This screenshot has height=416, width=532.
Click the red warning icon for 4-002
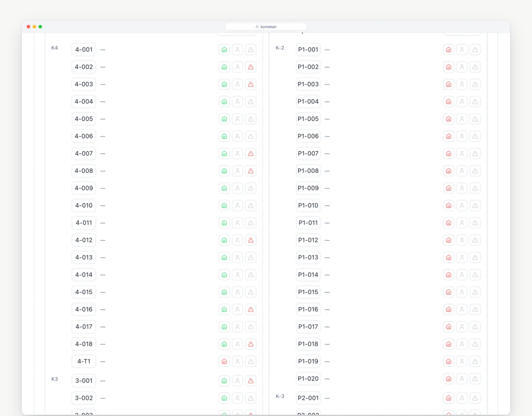[251, 67]
